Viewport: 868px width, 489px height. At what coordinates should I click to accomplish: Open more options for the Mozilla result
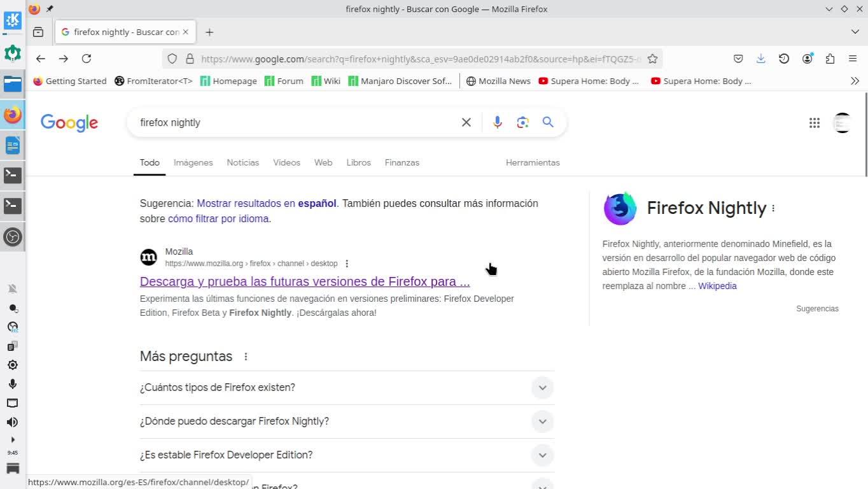[347, 264]
